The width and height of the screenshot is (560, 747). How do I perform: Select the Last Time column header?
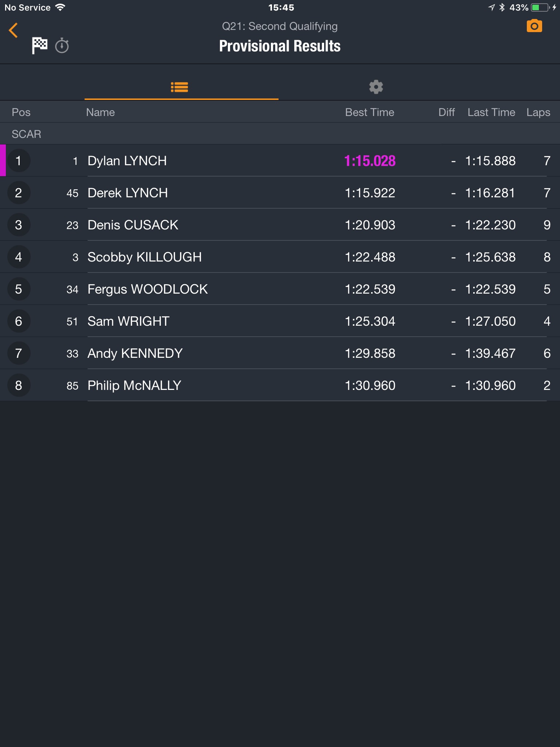[x=491, y=112]
